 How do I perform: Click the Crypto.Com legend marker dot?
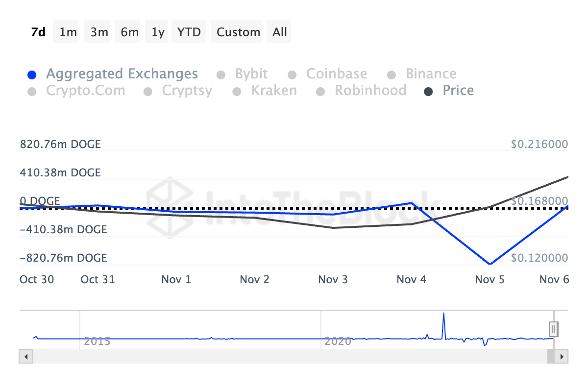tap(32, 92)
